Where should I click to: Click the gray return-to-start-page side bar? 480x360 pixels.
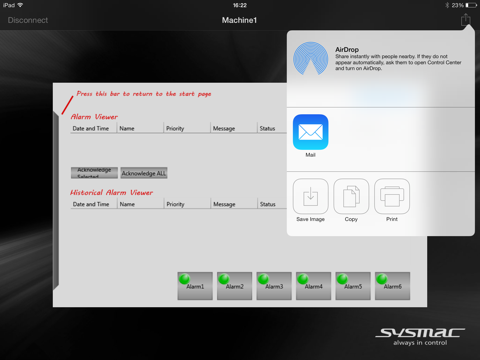56,201
